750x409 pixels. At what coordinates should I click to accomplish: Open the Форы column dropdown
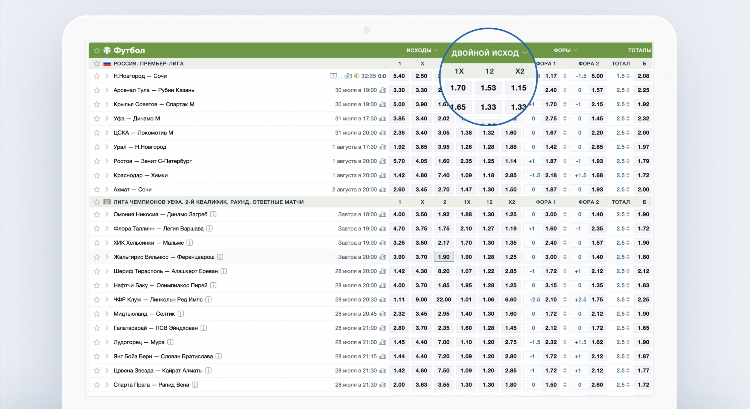(x=566, y=50)
